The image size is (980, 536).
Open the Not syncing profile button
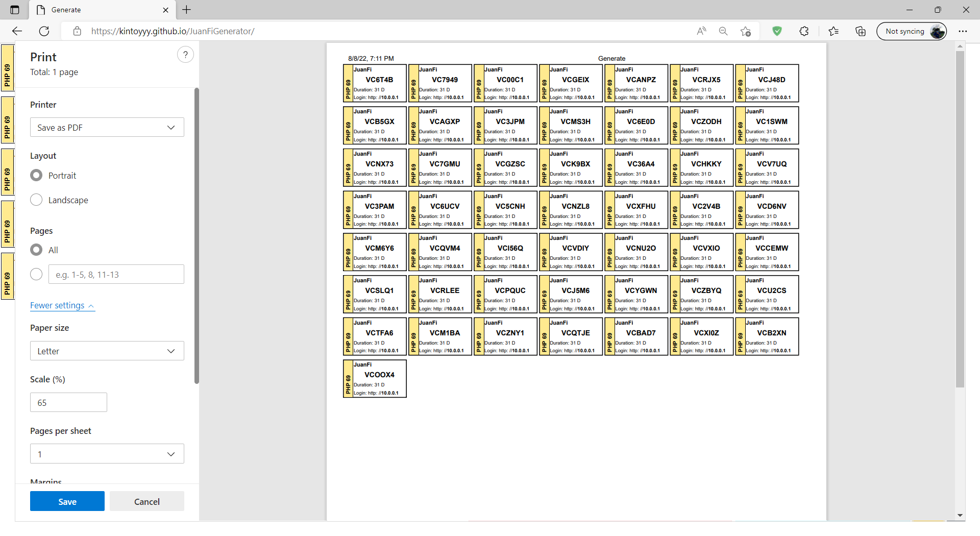[912, 31]
